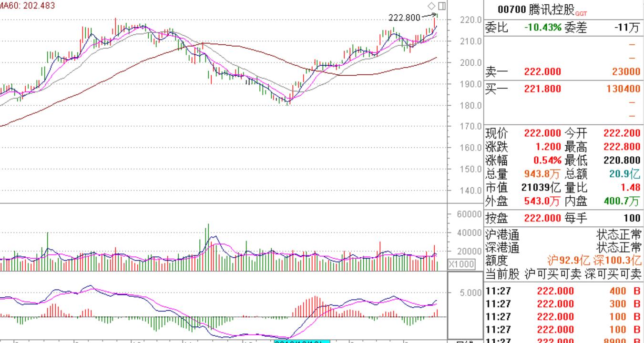Click the 委比 value -10.43%

(x=543, y=27)
